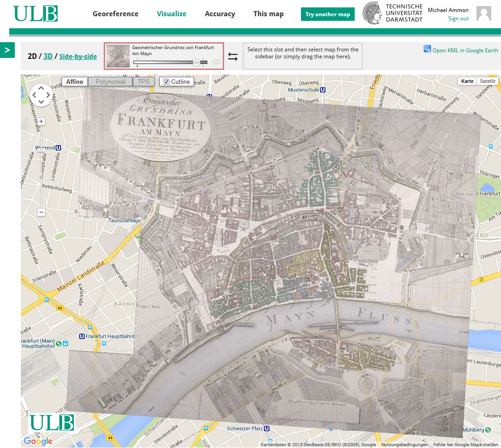
Task: Adjust the map opacity slider handle
Action: (x=196, y=63)
